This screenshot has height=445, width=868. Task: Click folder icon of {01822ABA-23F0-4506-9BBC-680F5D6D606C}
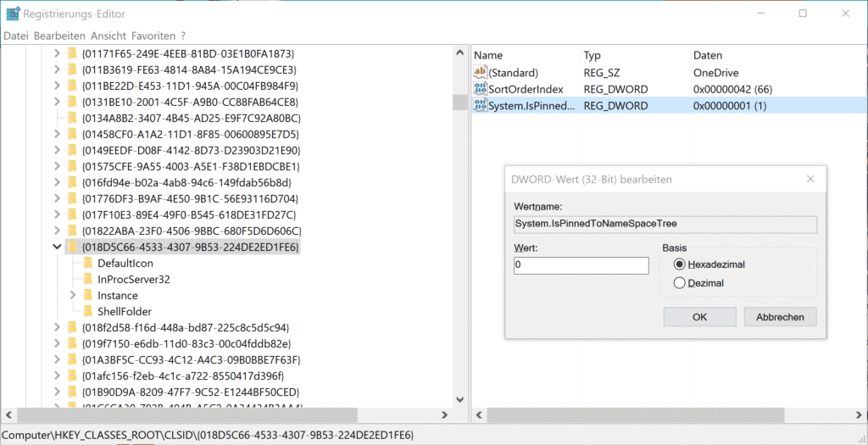click(72, 231)
